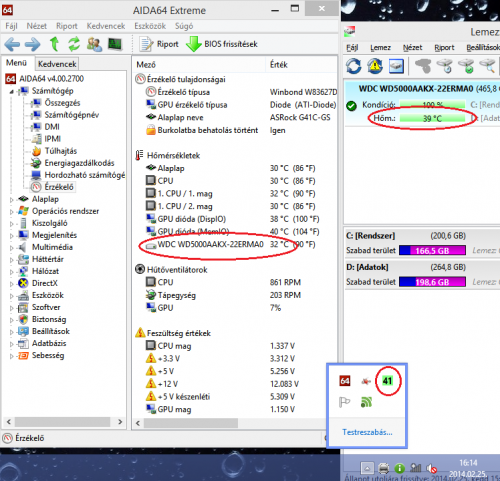Select Sebesség benchmark item
The image size is (500, 481).
(x=48, y=355)
